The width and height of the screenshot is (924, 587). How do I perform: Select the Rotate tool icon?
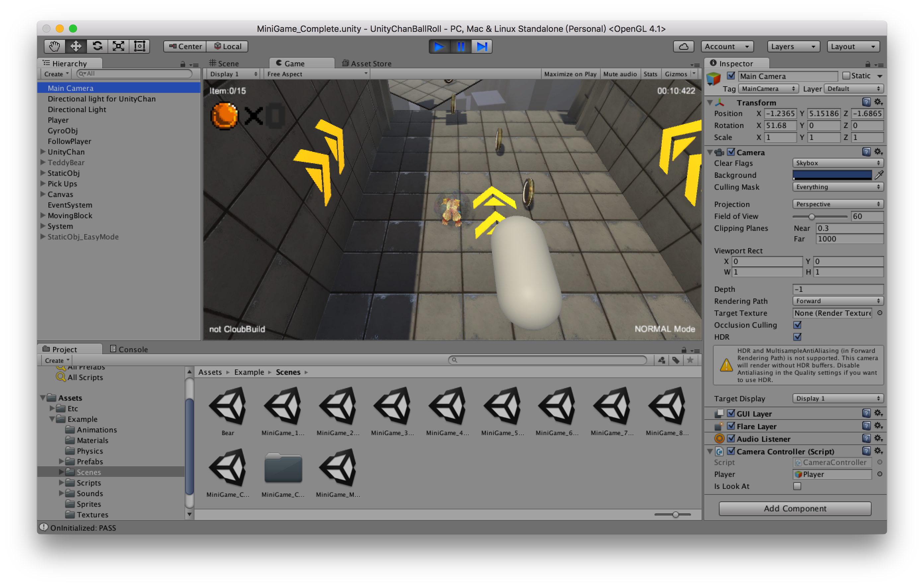(x=97, y=46)
